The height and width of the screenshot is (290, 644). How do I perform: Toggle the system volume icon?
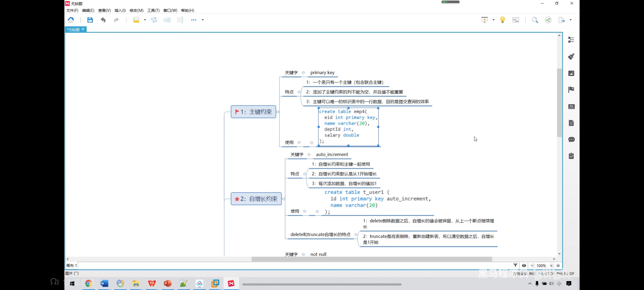point(552,284)
